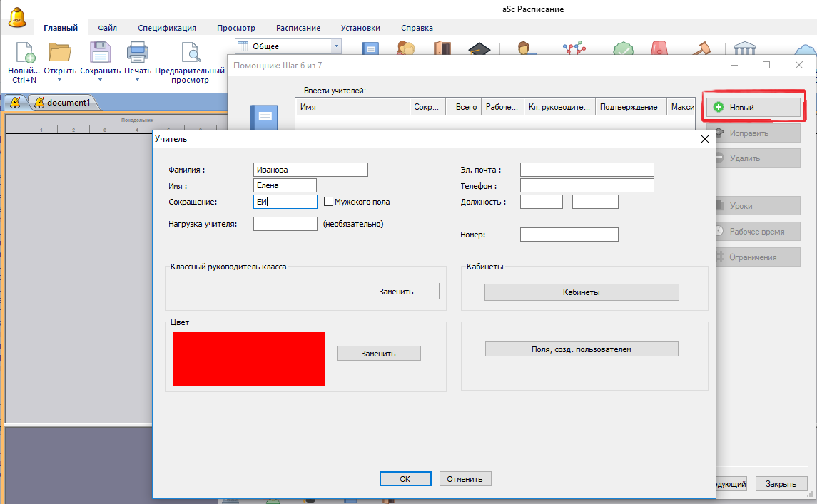Click the graduation cap icon in ribbon
Screen dimensions: 817x504
(479, 50)
